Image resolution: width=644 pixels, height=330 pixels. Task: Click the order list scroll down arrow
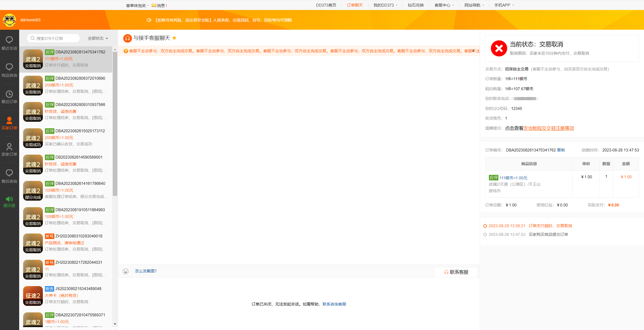[x=115, y=324]
